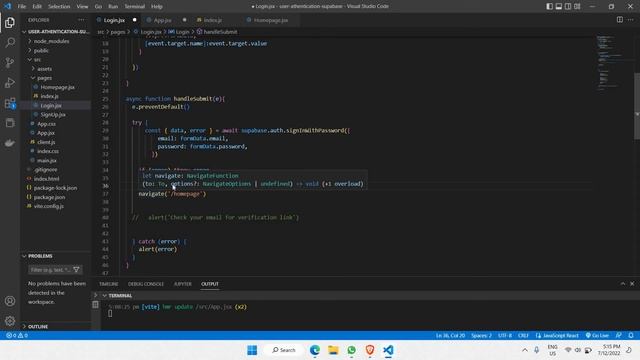Open SignUp.jsx in the explorer
Screen dimensions: 640x360
point(53,115)
